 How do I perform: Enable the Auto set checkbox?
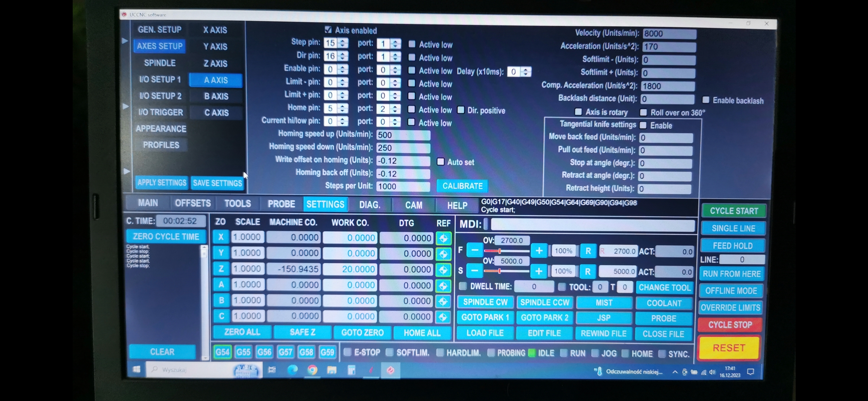click(x=441, y=162)
